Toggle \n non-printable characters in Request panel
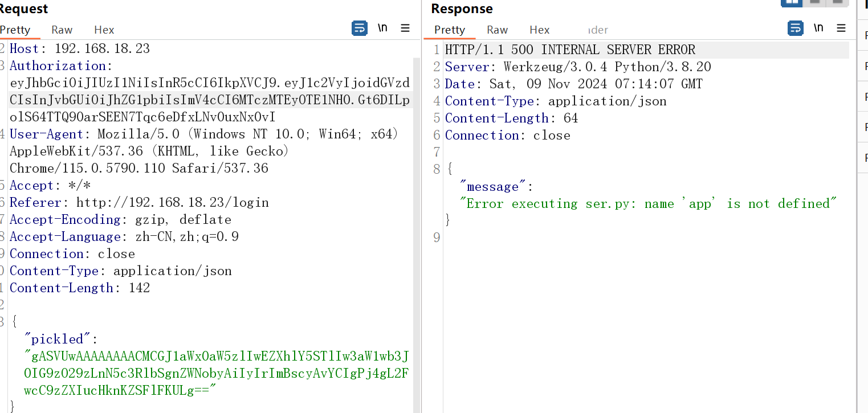868x413 pixels. point(382,28)
